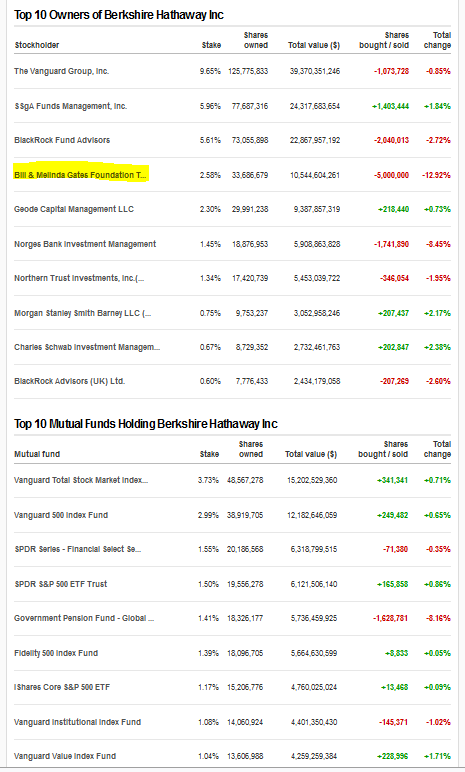Click shares owned value 125,775,833
465x772 pixels.
(248, 71)
